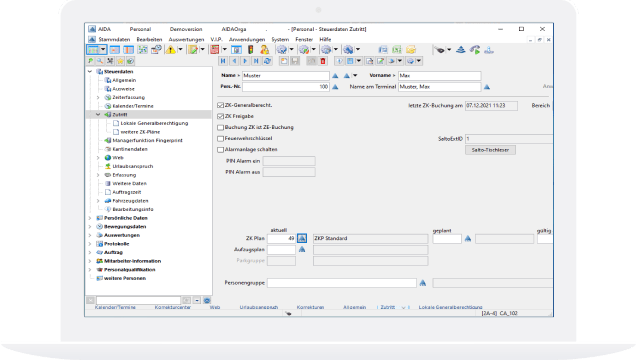This screenshot has width=638, height=360.
Task: Open the Bearbeiten menu
Action: pyautogui.click(x=149, y=39)
